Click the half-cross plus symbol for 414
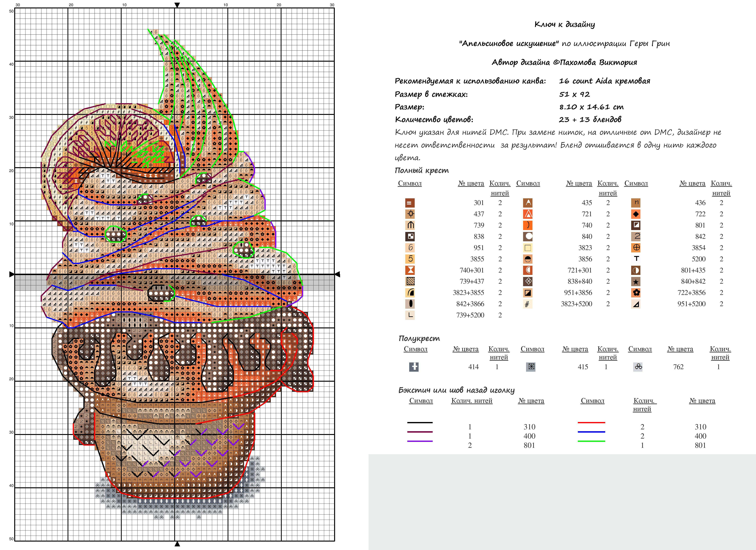Viewport: 756px width, 550px height. 414,367
